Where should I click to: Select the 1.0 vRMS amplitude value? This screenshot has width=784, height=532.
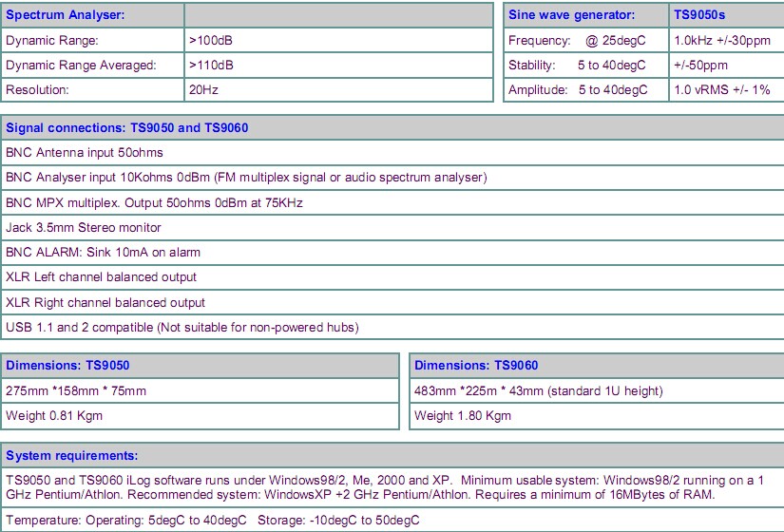tap(722, 90)
